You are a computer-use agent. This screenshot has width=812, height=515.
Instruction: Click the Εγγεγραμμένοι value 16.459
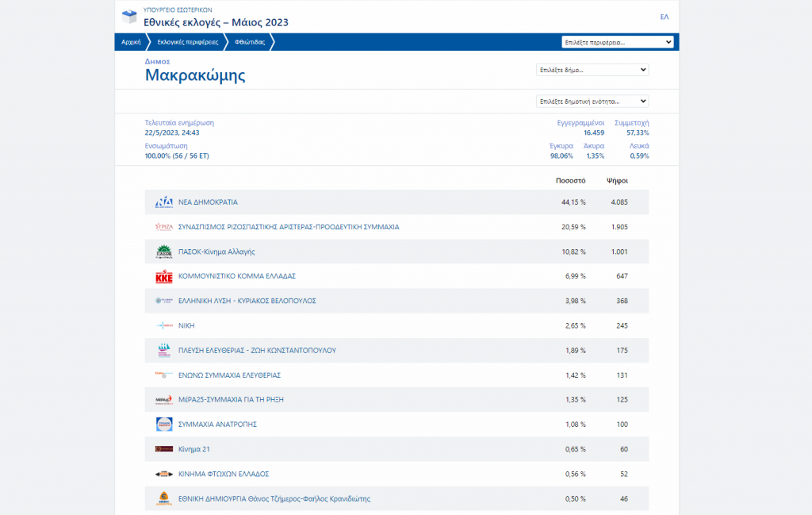(x=594, y=133)
